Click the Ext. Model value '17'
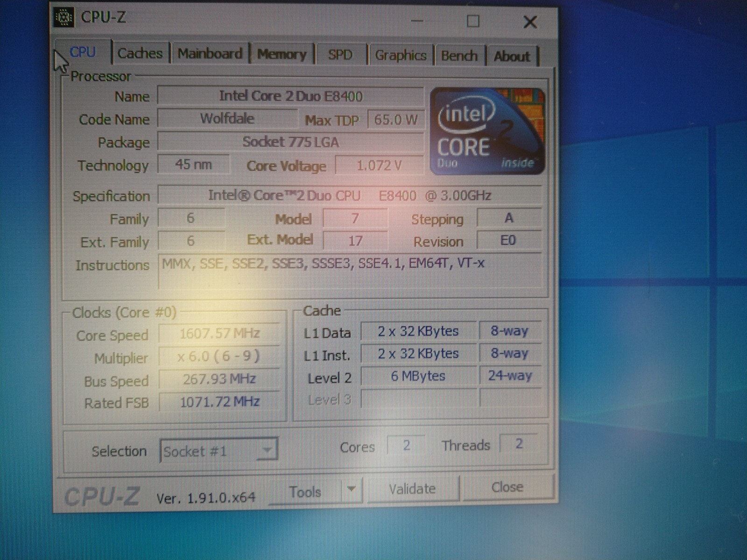The width and height of the screenshot is (747, 560). [355, 241]
